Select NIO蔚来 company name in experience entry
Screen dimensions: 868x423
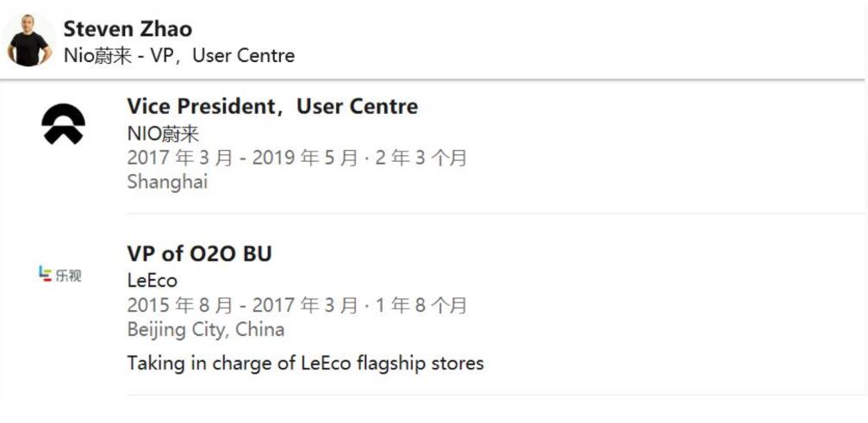point(163,134)
